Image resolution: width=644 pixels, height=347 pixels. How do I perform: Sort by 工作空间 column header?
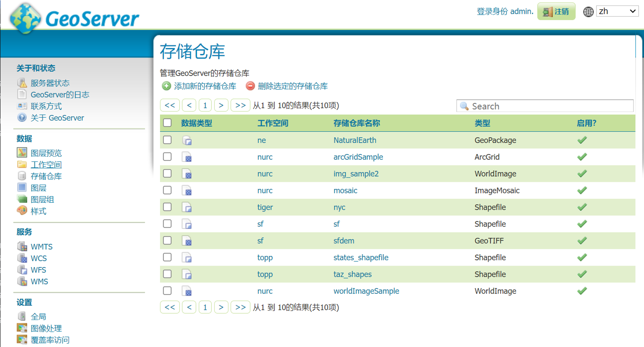click(273, 123)
